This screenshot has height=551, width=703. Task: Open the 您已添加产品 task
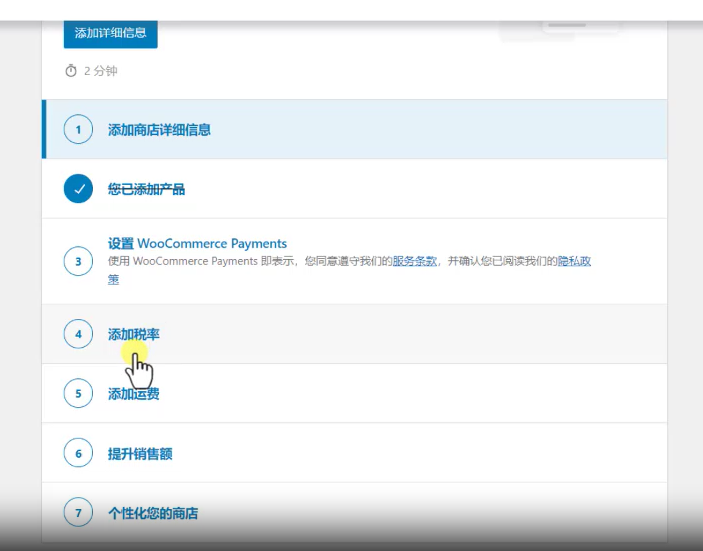pos(146,189)
